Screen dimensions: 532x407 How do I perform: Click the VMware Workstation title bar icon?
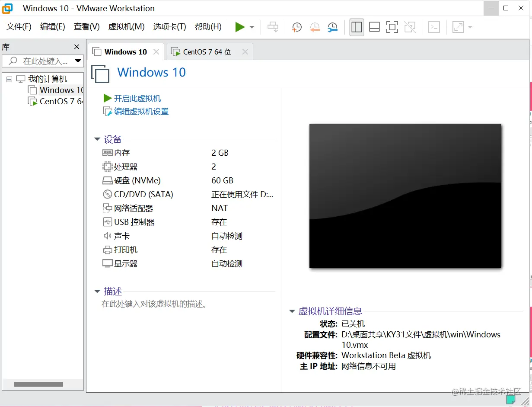coord(7,8)
